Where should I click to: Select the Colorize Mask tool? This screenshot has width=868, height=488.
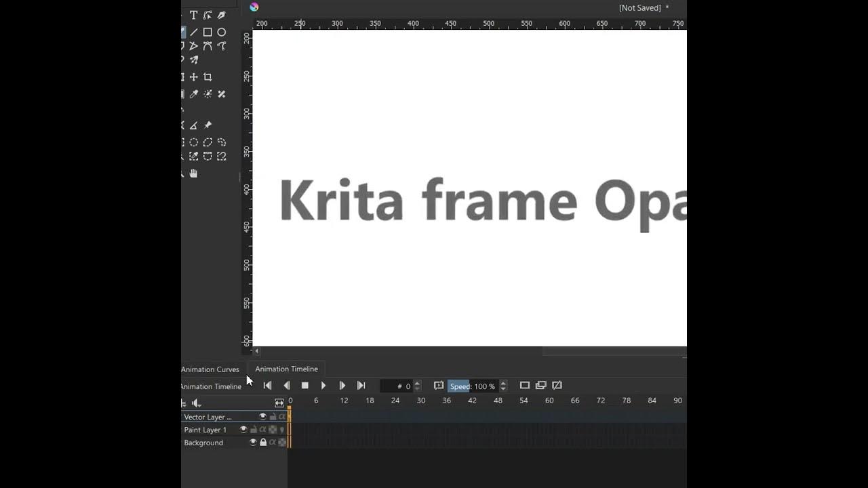coord(208,94)
